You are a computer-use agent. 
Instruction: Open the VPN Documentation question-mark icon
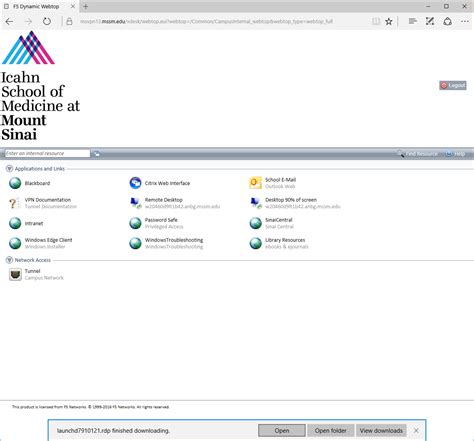(x=14, y=203)
